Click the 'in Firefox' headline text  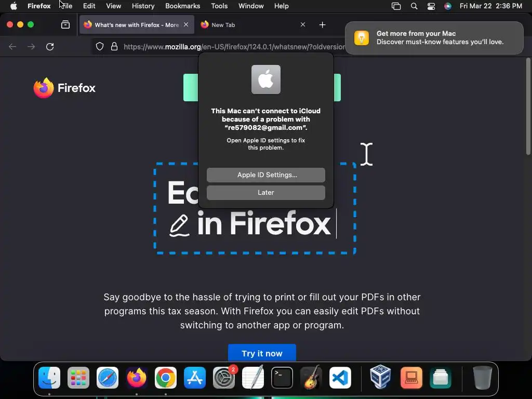pyautogui.click(x=263, y=223)
